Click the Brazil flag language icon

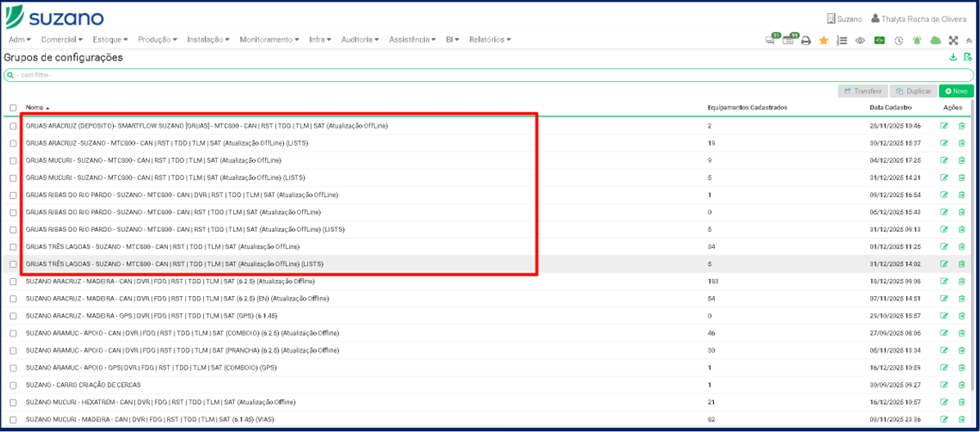tap(879, 40)
